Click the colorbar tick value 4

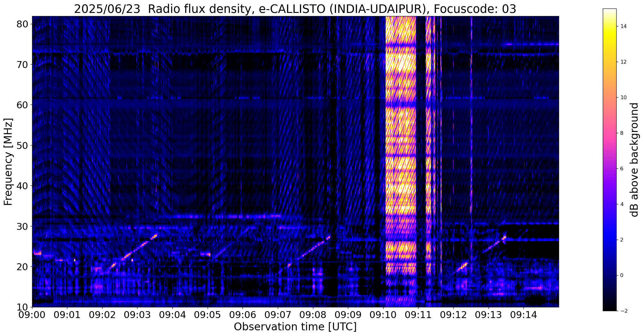tap(621, 204)
